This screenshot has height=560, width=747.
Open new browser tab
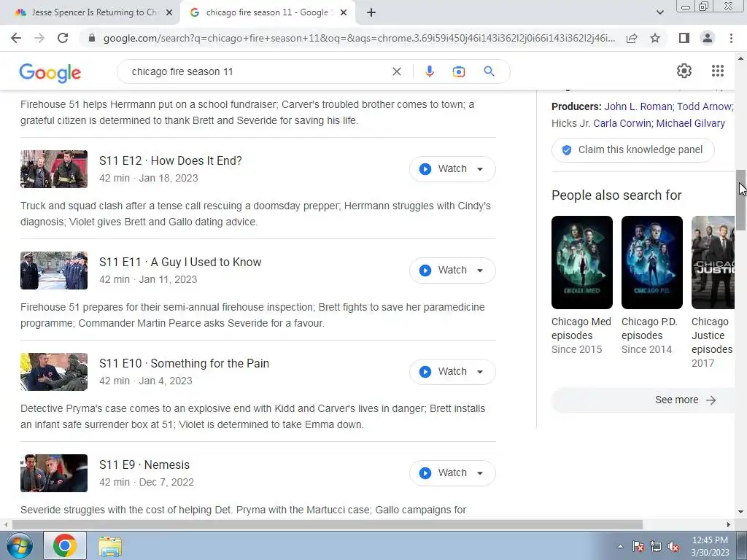[371, 12]
